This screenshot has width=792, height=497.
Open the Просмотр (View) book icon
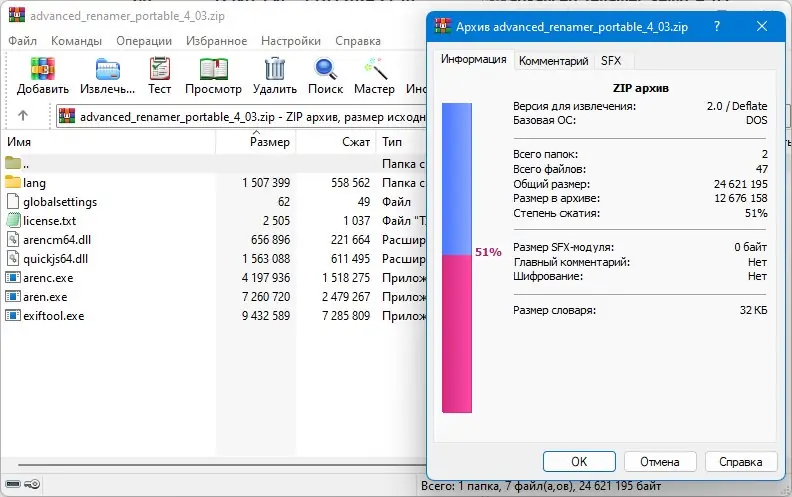[x=214, y=69]
